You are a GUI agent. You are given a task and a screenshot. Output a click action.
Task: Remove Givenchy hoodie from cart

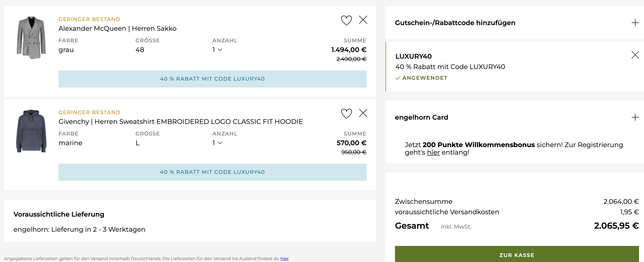[363, 113]
